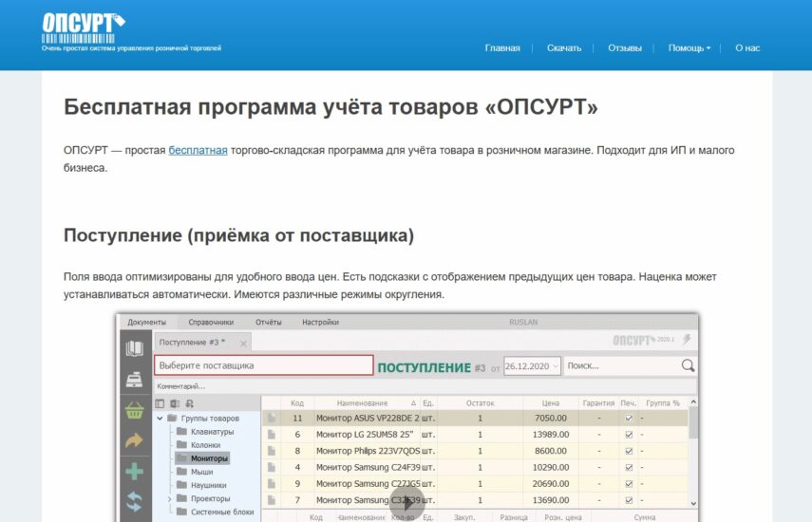Open the cash register icon in sidebar
Image resolution: width=812 pixels, height=522 pixels.
click(x=135, y=380)
